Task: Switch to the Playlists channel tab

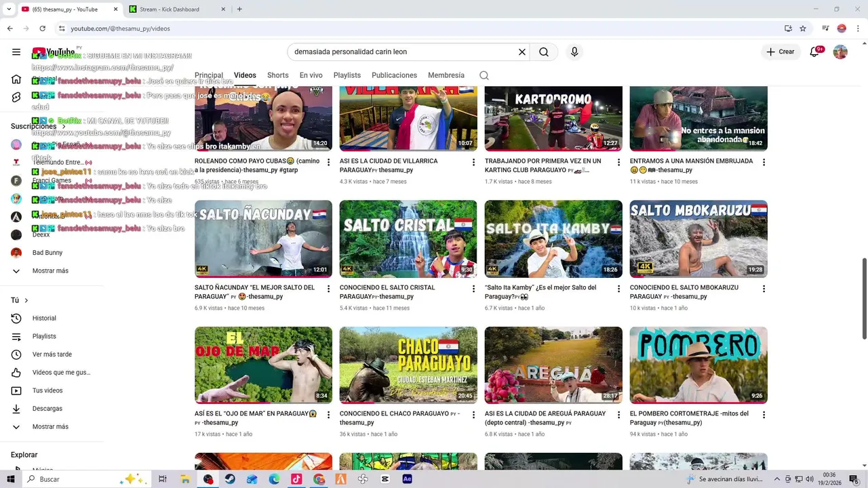Action: pos(347,75)
